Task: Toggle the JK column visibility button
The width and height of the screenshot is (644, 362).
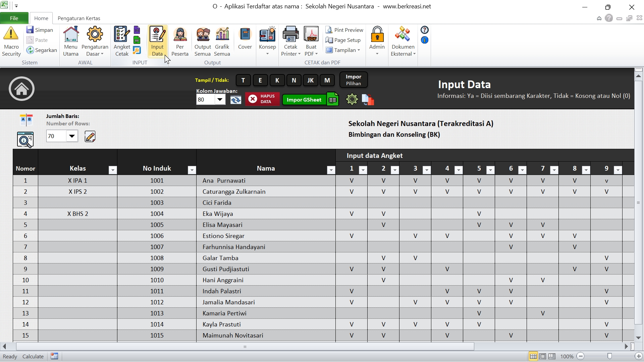Action: pyautogui.click(x=310, y=80)
